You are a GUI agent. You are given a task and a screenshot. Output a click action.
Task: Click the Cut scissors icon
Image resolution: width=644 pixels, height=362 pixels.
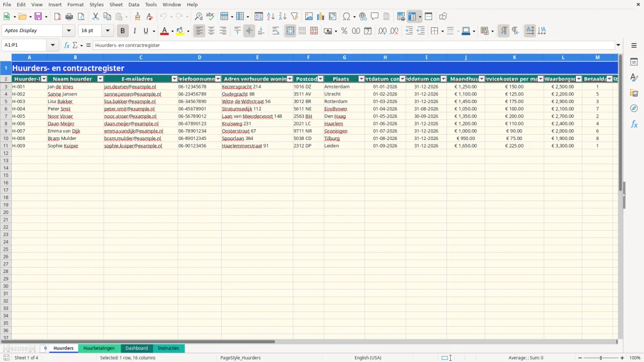tap(96, 17)
